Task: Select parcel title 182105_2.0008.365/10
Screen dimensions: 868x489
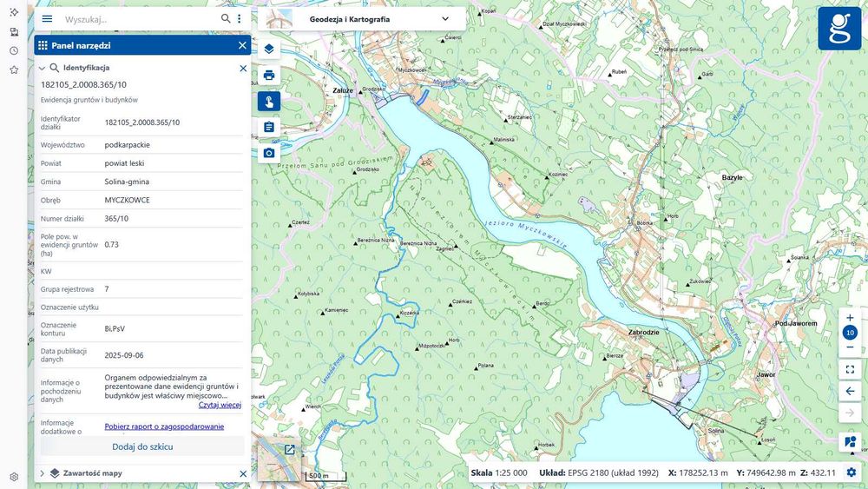Action: 83,85
